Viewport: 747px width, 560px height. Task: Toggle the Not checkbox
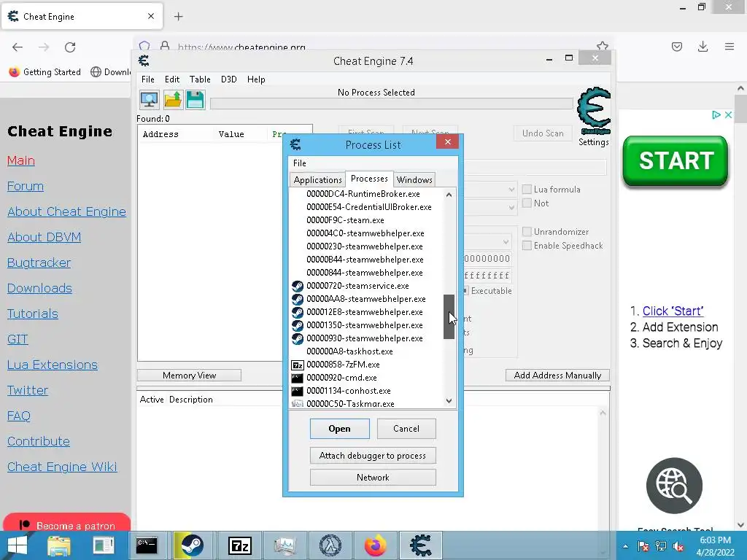tap(527, 203)
